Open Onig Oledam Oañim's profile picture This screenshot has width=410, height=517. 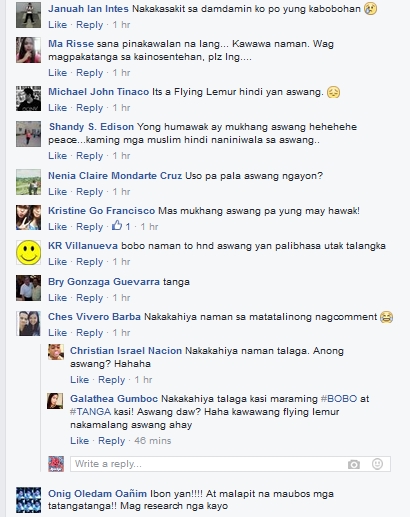pos(29,500)
